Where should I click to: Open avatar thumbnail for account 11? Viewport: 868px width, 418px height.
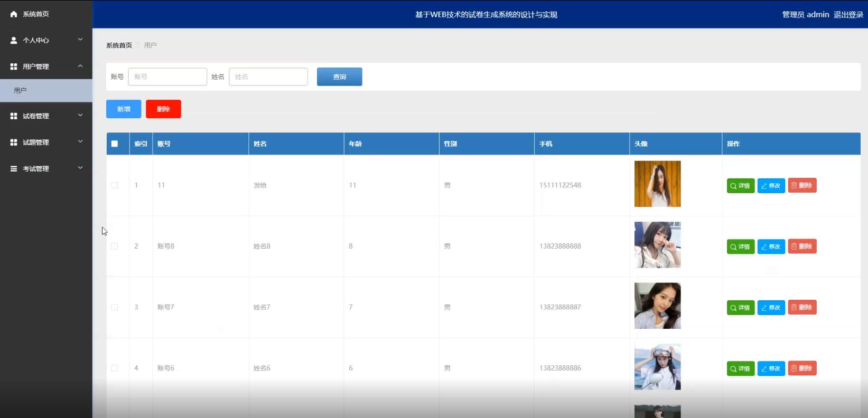657,184
